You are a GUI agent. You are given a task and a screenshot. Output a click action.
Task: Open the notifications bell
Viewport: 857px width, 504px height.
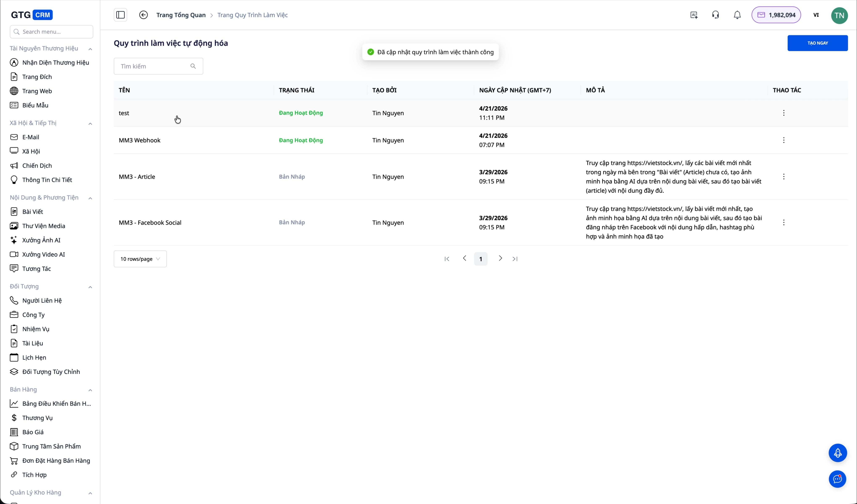click(x=737, y=15)
